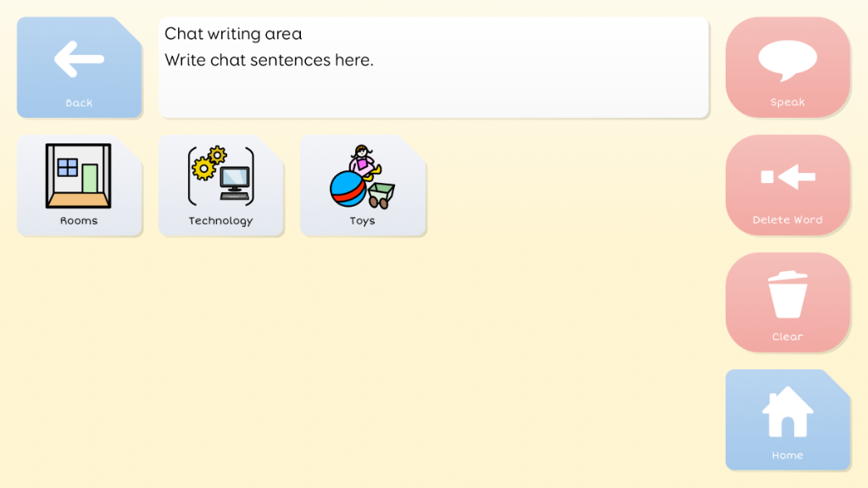Click the trash can Clear icon
Viewport: 868px width, 488px height.
787,294
